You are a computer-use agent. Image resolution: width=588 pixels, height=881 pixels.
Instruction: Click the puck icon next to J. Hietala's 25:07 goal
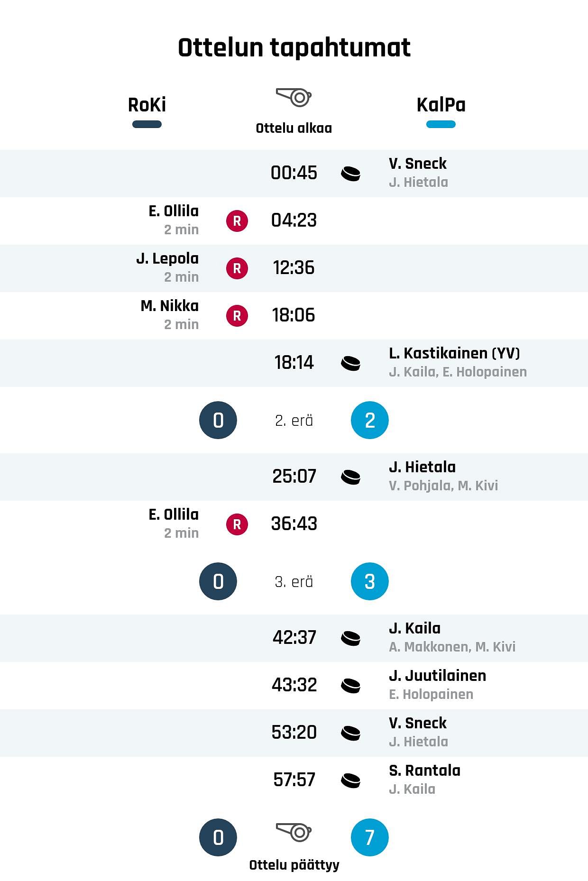coord(351,477)
